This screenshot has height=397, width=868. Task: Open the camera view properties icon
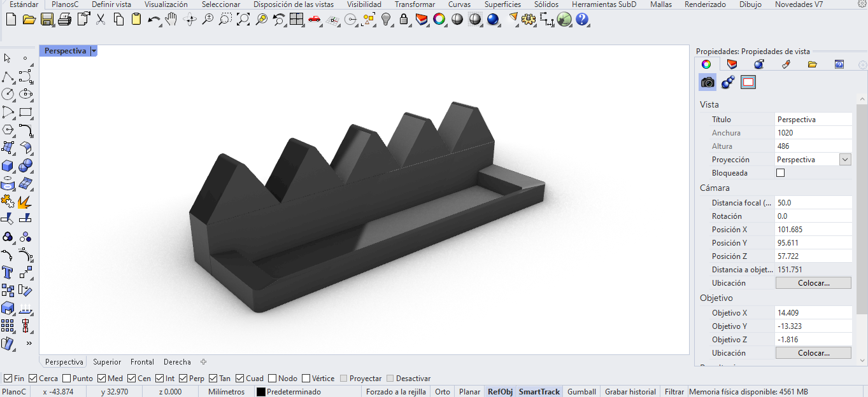708,82
